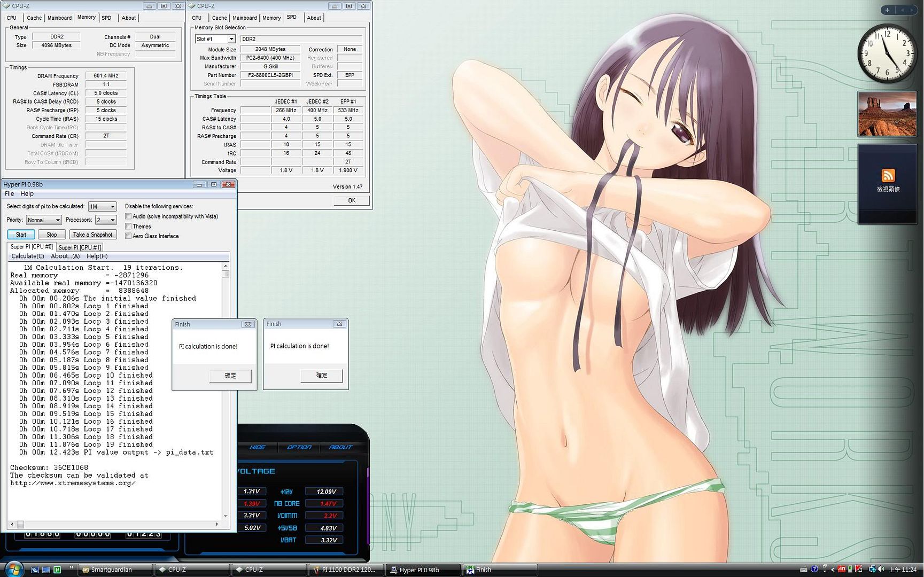Image resolution: width=924 pixels, height=577 pixels.
Task: Open the Calculate(C) menu
Action: pyautogui.click(x=28, y=256)
